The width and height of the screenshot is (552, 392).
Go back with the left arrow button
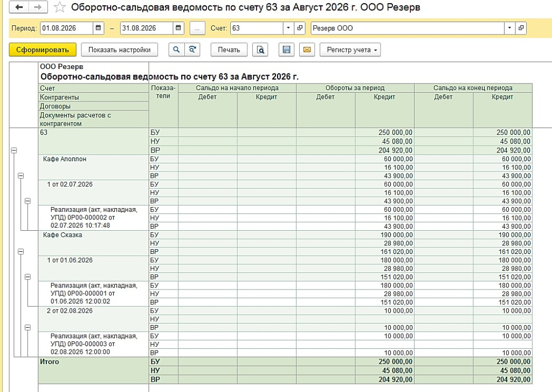19,7
